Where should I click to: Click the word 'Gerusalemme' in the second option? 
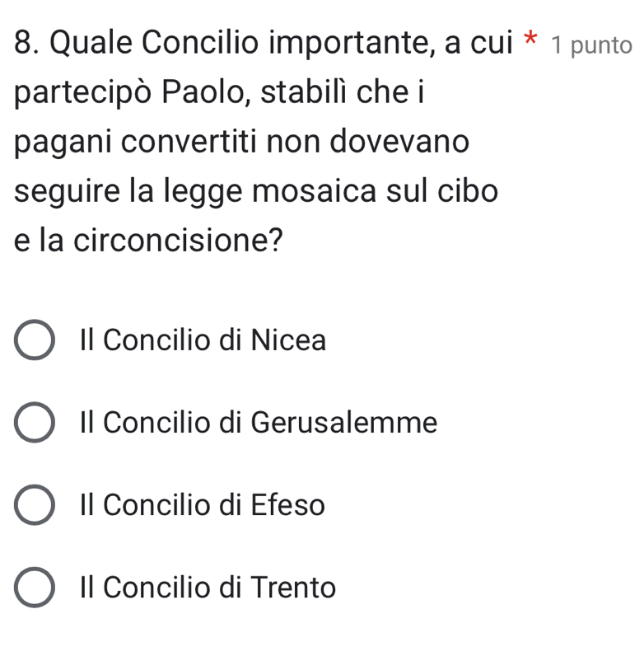(343, 423)
